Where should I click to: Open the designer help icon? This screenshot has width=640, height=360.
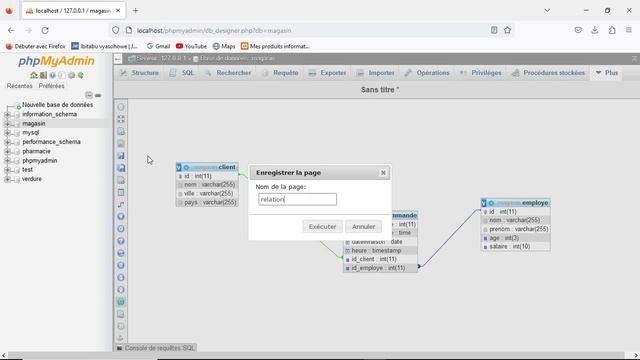(x=121, y=241)
